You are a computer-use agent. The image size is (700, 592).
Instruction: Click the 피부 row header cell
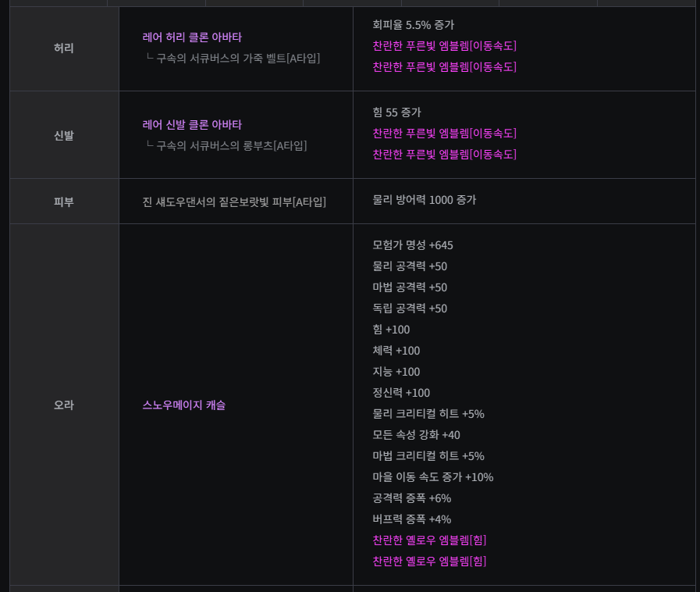point(64,201)
